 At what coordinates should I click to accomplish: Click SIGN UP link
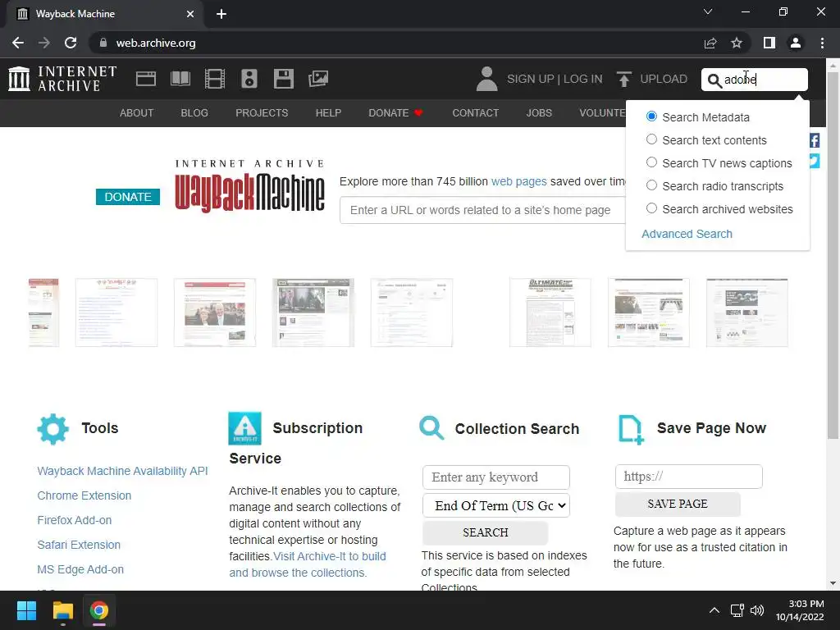(531, 79)
